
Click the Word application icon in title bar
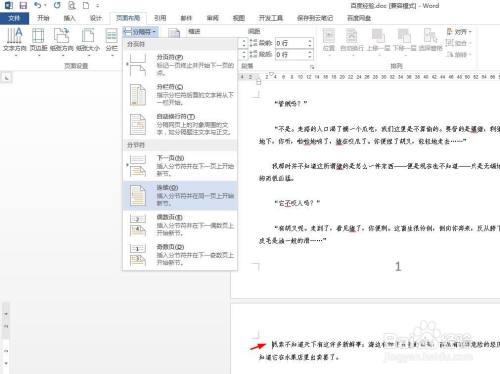click(x=9, y=5)
